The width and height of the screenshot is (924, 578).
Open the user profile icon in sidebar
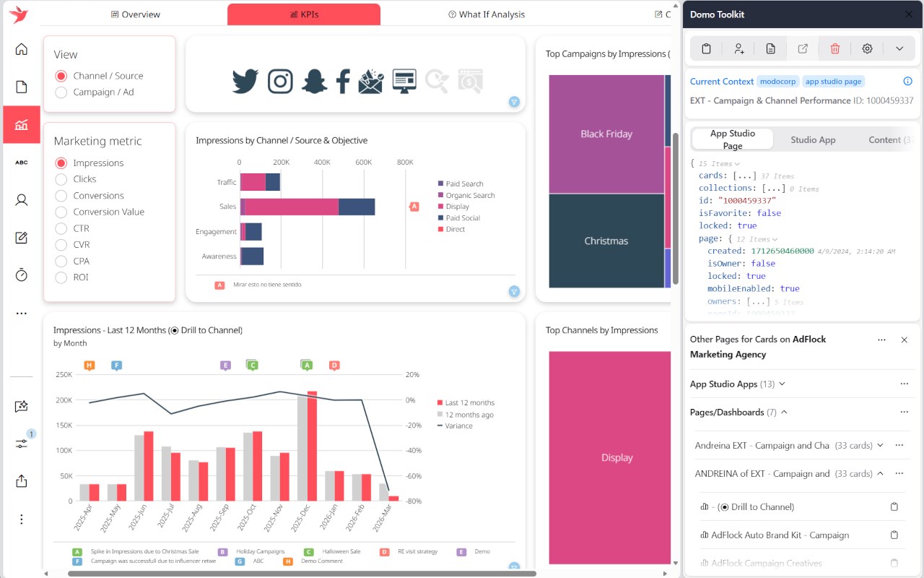(22, 200)
